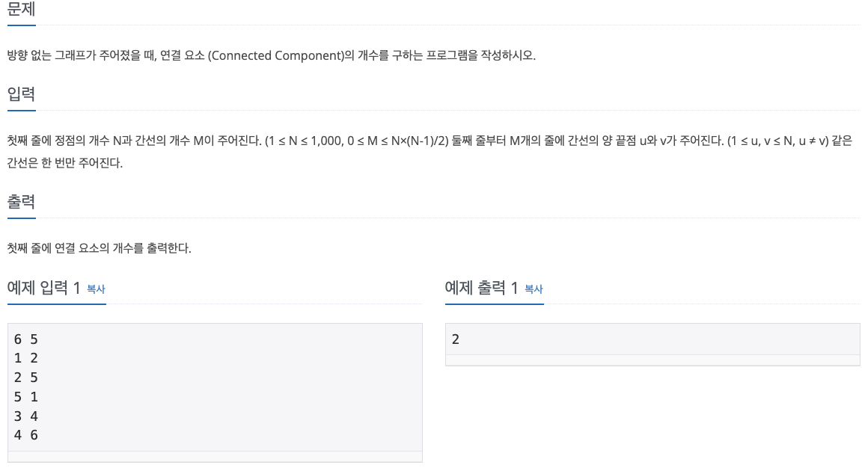Select the line 2 5 in sample input
This screenshot has height=471, width=868.
point(25,378)
